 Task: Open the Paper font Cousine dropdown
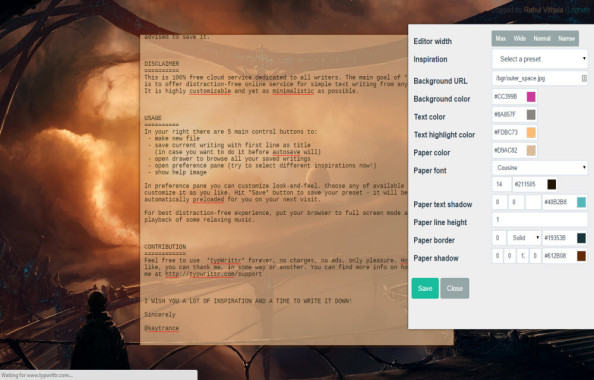point(540,167)
